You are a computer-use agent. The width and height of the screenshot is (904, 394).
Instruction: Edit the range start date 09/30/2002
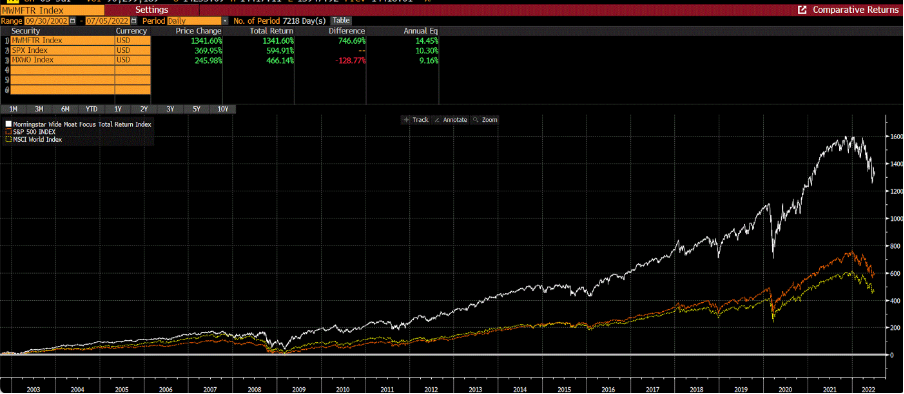pyautogui.click(x=47, y=21)
